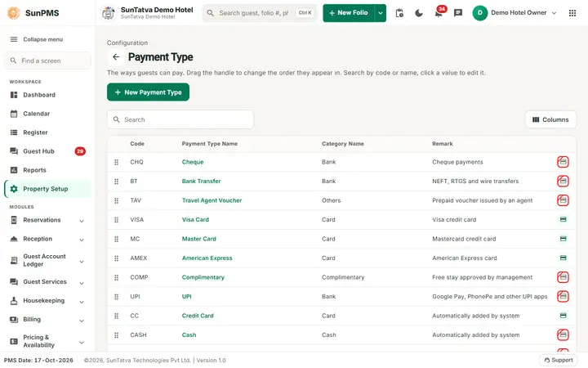588x368 pixels.
Task: Open Reports from the sidebar
Action: (x=47, y=170)
